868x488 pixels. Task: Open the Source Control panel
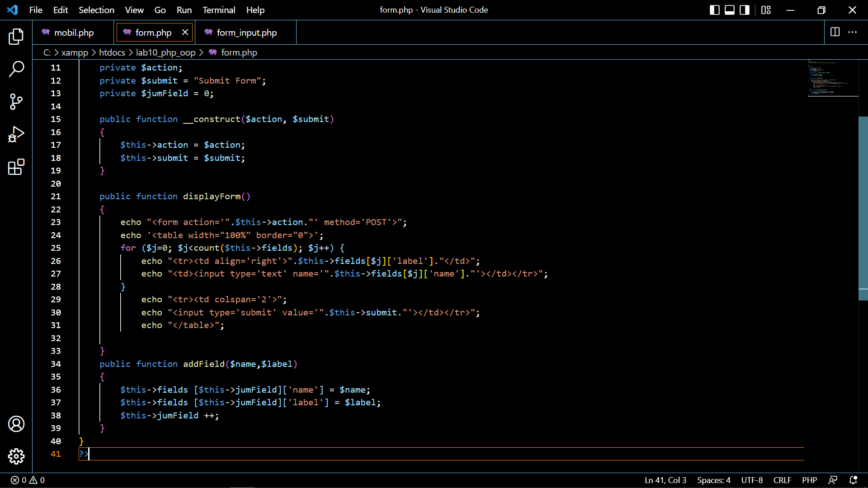coord(16,102)
